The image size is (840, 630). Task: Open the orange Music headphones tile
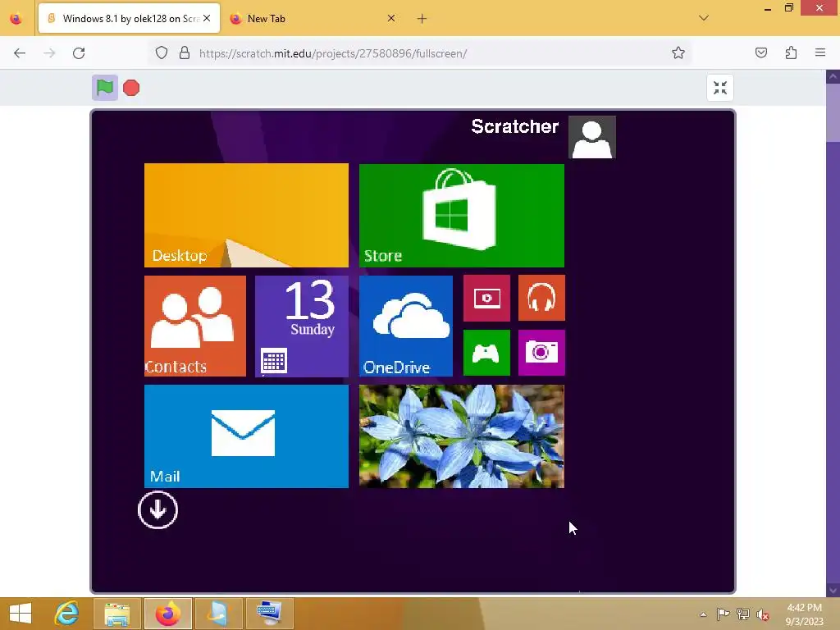point(541,298)
